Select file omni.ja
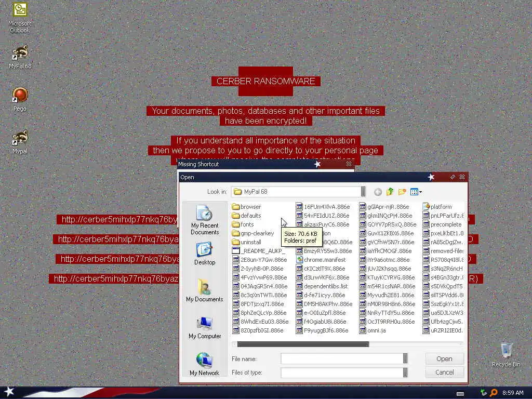Screen dimensions: 532x399 [373, 330]
